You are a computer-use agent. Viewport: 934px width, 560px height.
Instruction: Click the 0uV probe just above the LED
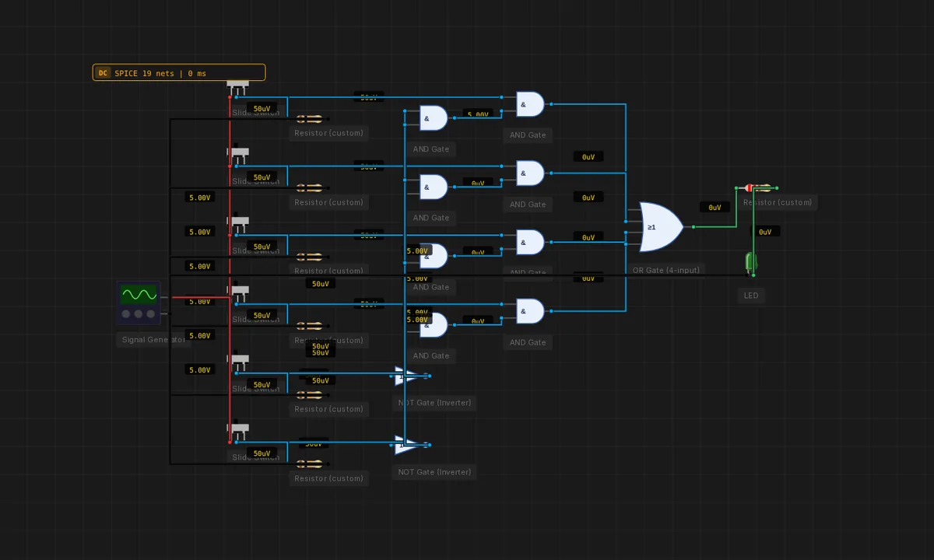click(765, 232)
